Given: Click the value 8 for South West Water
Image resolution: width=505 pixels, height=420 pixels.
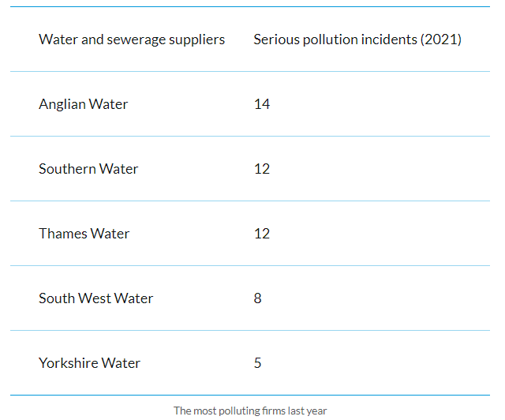Looking at the screenshot, I should pyautogui.click(x=257, y=298).
